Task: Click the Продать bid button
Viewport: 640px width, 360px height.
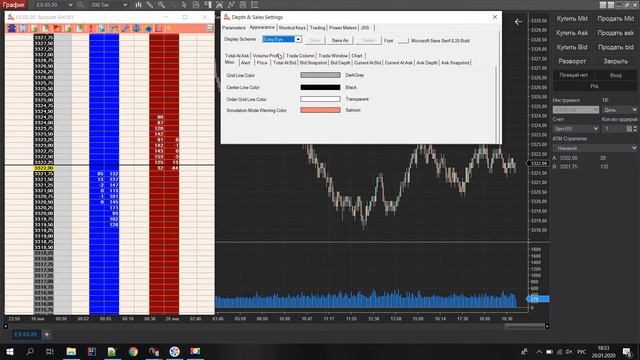Action: coord(616,47)
